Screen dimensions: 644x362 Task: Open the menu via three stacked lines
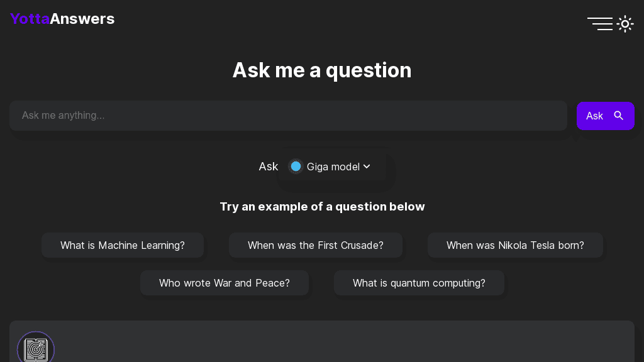click(x=600, y=23)
